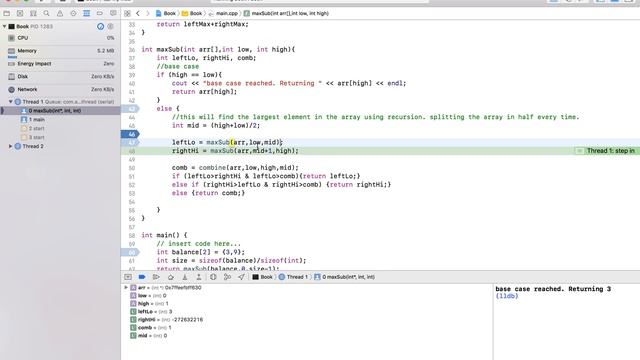Step out of current function
This screenshot has height=360, width=640.
click(199, 277)
